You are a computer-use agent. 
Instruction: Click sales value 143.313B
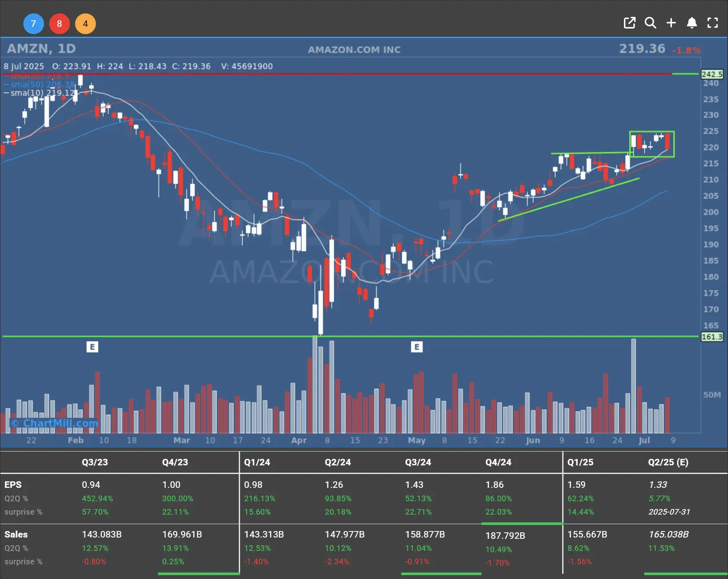[264, 534]
